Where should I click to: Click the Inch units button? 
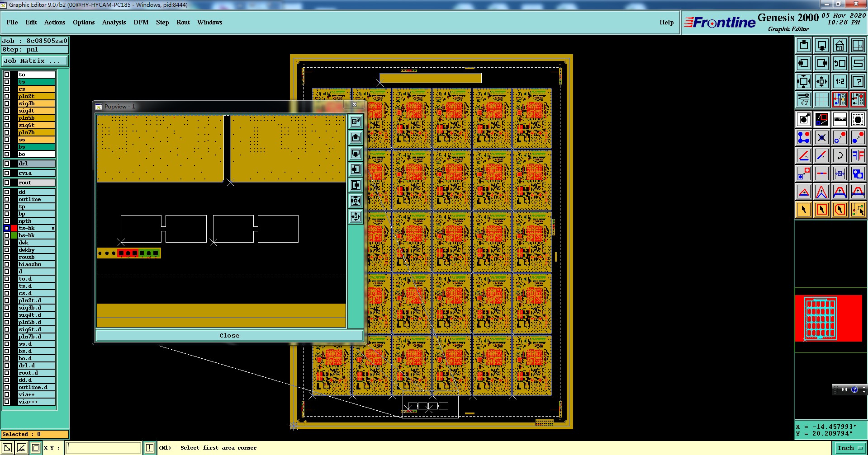849,448
